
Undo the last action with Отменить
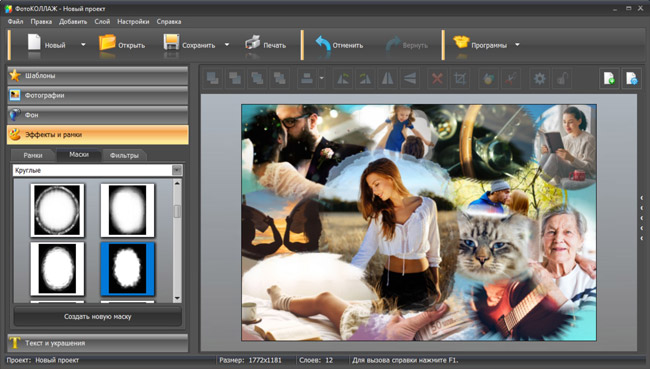[339, 45]
